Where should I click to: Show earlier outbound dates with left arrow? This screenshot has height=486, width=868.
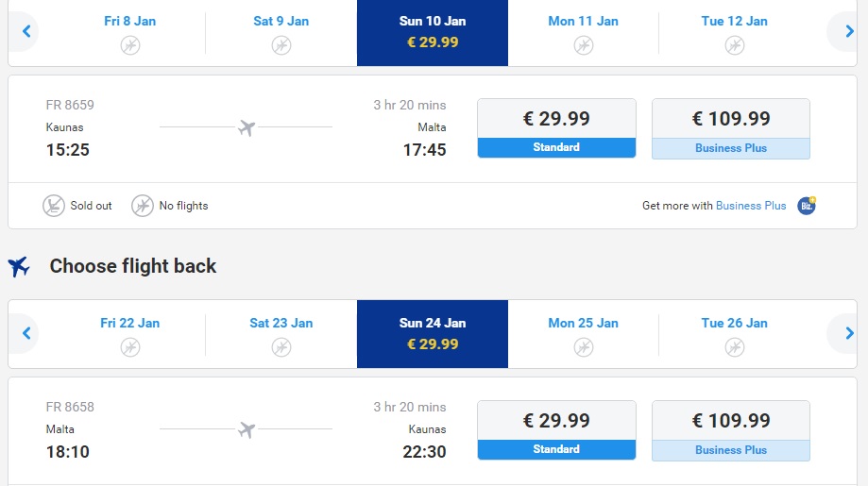click(26, 31)
